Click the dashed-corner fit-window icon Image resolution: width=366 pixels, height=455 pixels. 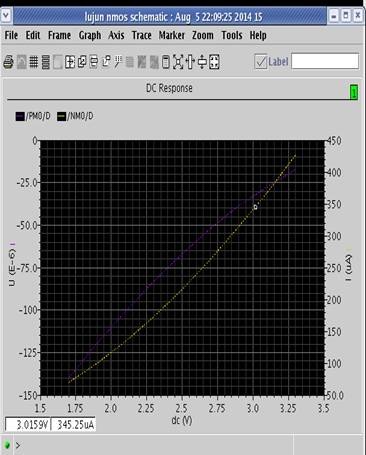[x=214, y=62]
